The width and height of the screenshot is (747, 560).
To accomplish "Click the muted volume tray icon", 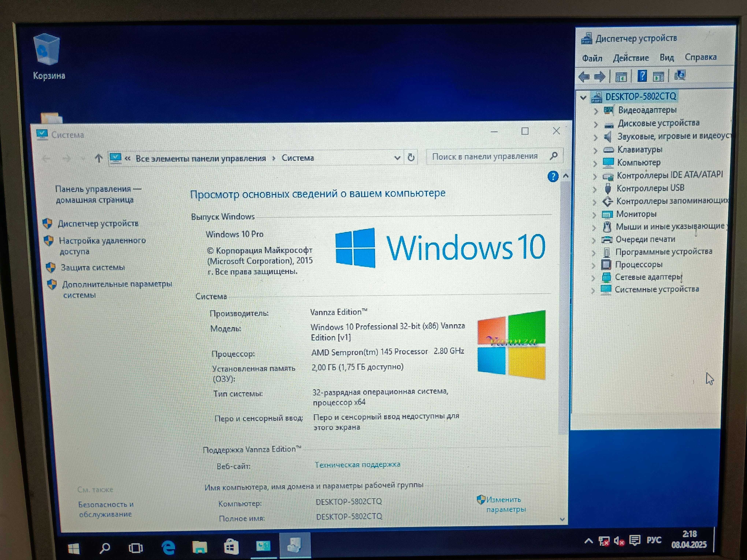I will coord(619,541).
